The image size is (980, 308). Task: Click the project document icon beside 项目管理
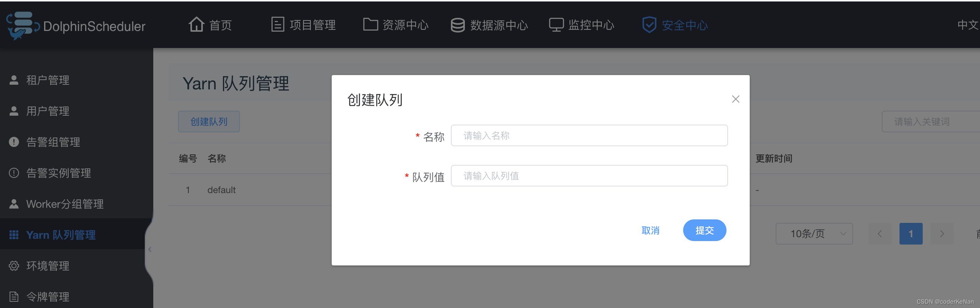tap(278, 24)
